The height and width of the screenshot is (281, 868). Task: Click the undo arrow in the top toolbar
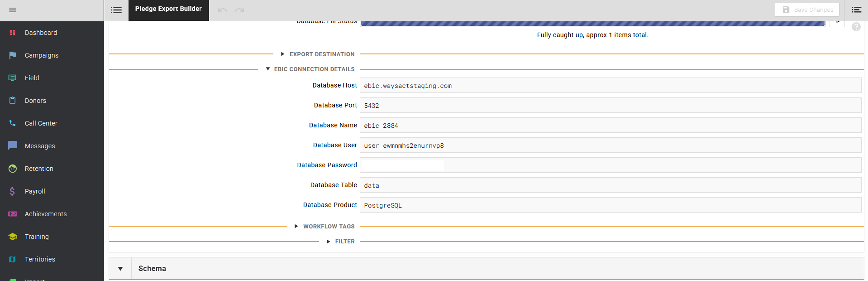[222, 10]
